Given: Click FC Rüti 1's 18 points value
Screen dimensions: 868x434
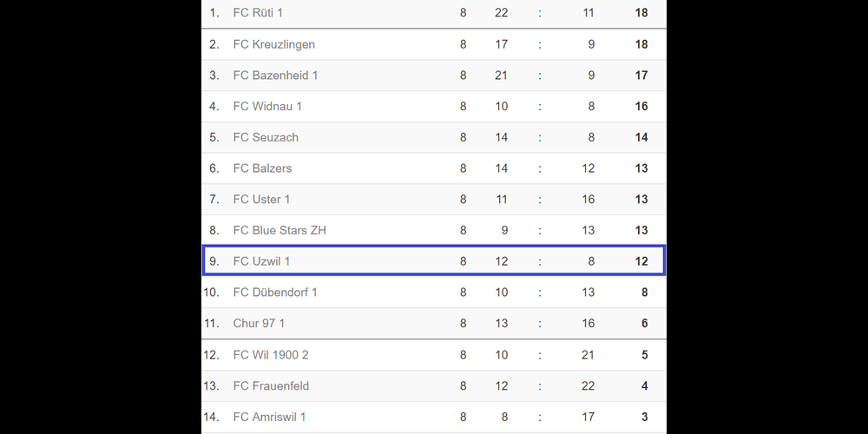Looking at the screenshot, I should pos(641,13).
